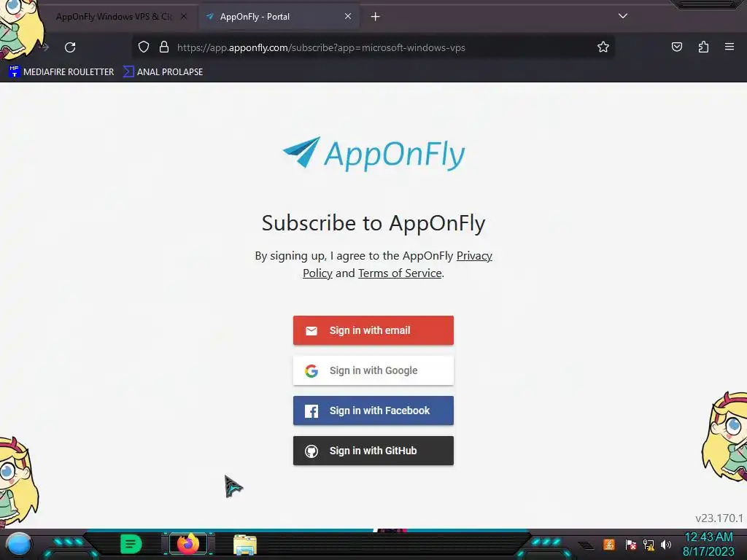Sign in with email button

coord(373,330)
